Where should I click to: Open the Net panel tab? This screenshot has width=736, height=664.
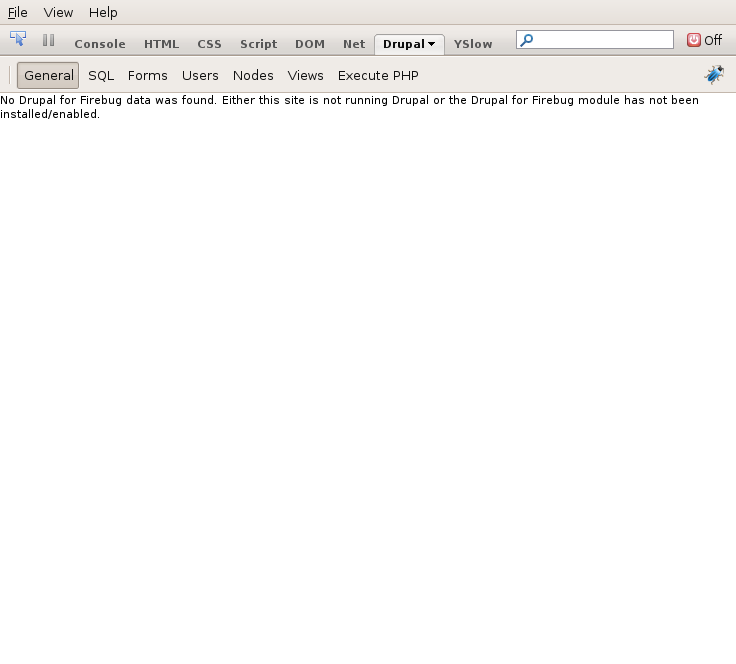click(x=354, y=44)
